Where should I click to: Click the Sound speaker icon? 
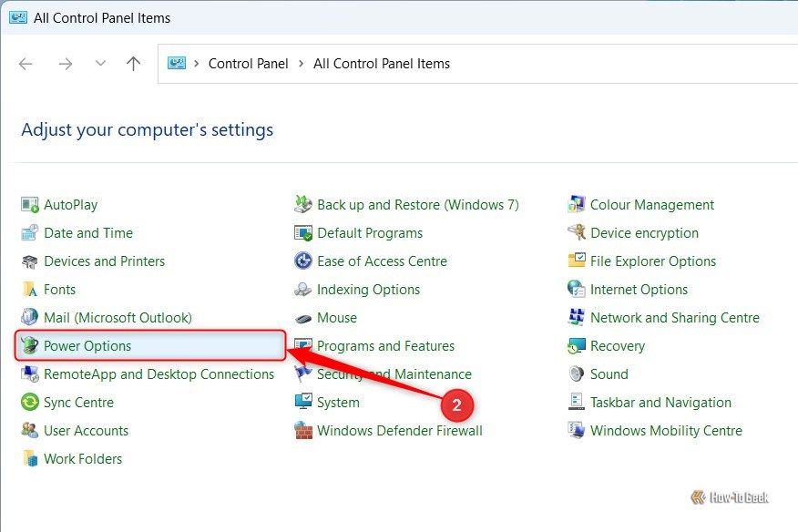coord(577,373)
